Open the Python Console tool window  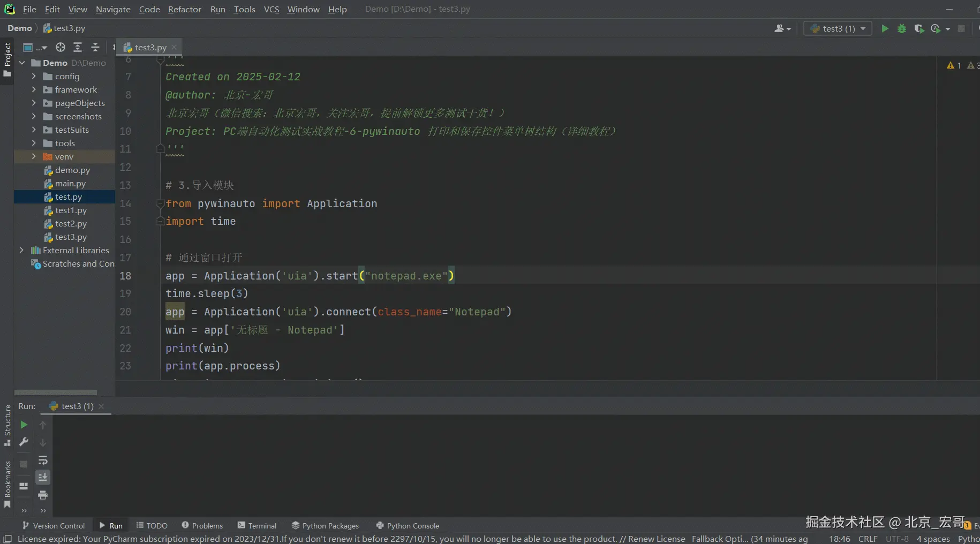[408, 526]
